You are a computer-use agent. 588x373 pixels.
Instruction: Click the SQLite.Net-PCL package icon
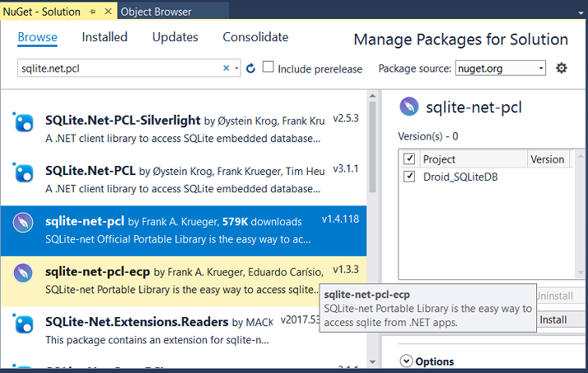(x=23, y=173)
